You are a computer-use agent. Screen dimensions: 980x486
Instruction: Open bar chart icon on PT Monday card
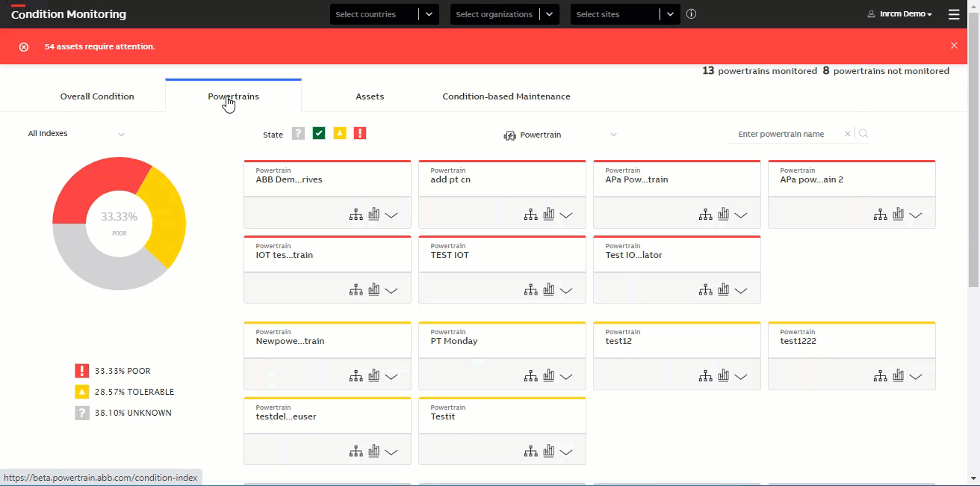pyautogui.click(x=548, y=376)
